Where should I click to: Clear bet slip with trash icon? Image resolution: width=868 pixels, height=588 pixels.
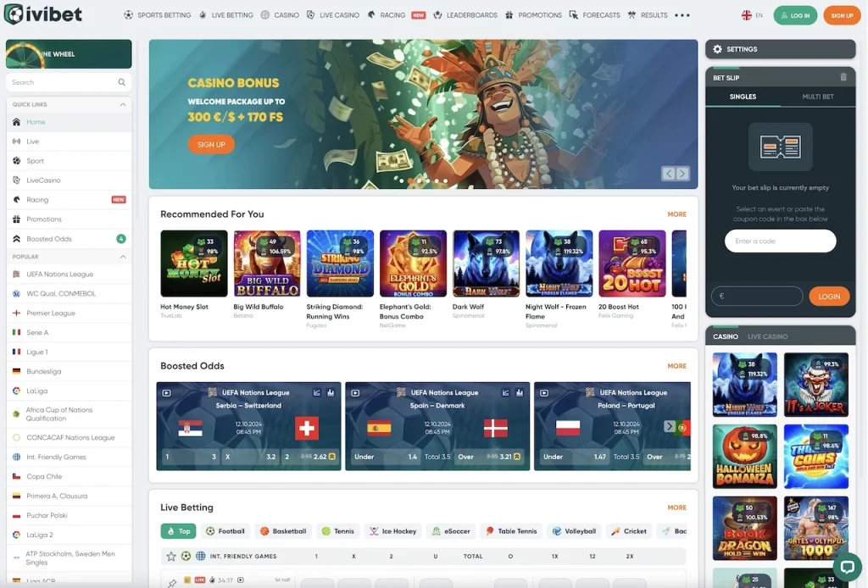(x=843, y=77)
